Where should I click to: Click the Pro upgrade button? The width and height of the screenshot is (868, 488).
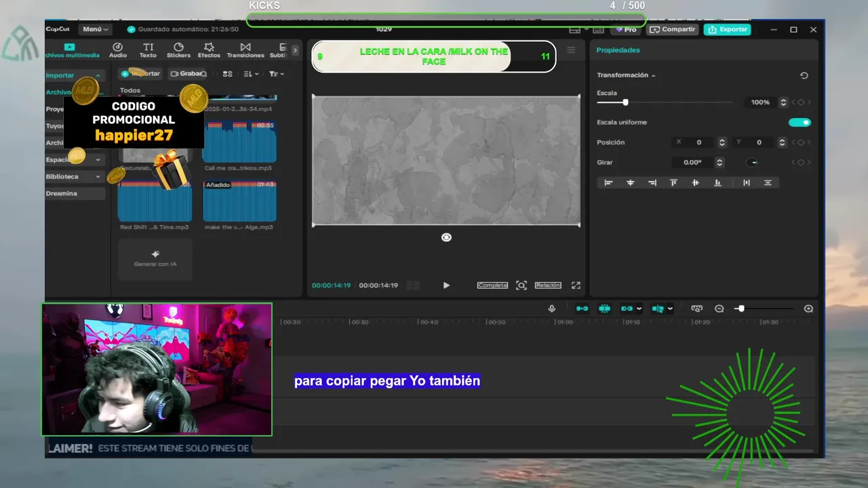626,29
